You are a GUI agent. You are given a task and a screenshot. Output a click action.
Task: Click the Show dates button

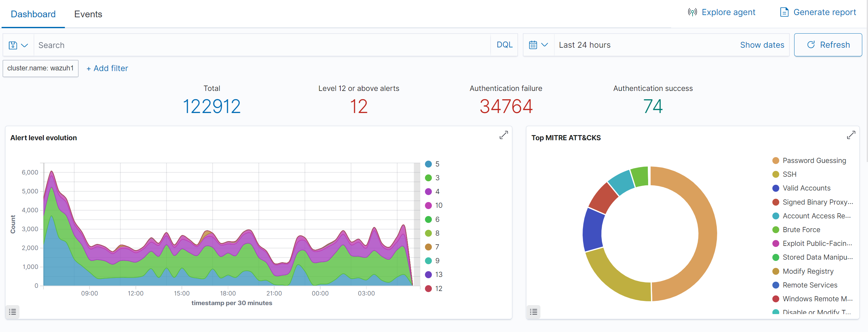(762, 45)
